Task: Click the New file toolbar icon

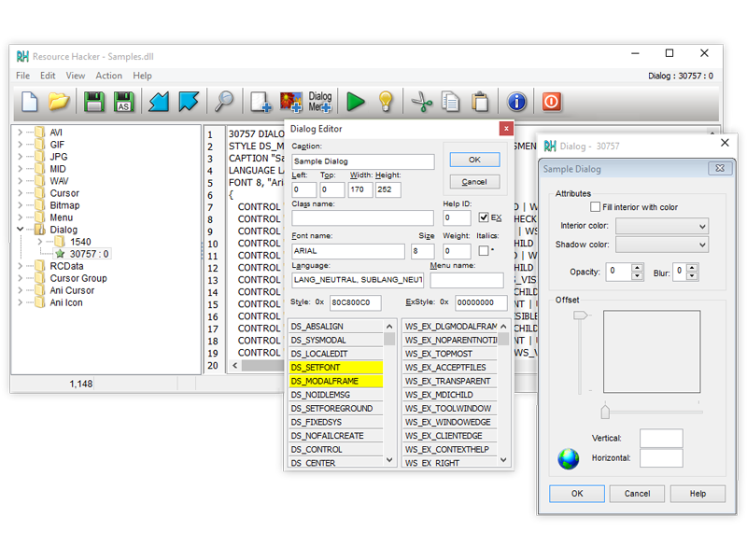Action: pos(30,101)
